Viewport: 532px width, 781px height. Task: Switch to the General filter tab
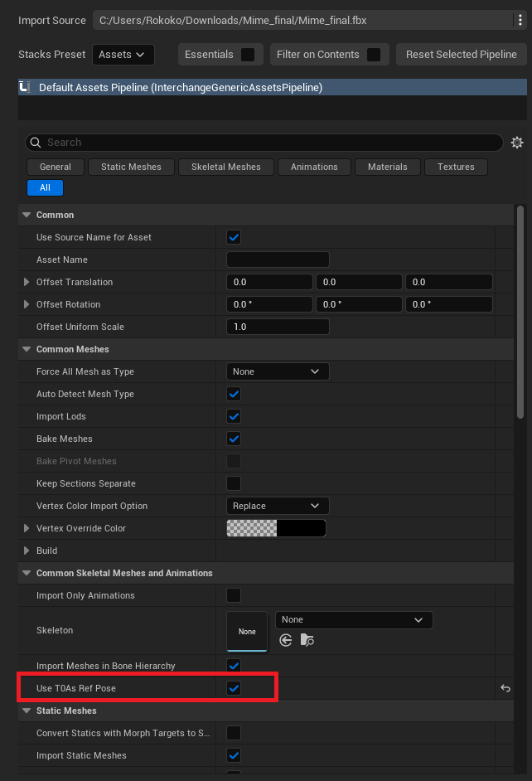point(56,167)
